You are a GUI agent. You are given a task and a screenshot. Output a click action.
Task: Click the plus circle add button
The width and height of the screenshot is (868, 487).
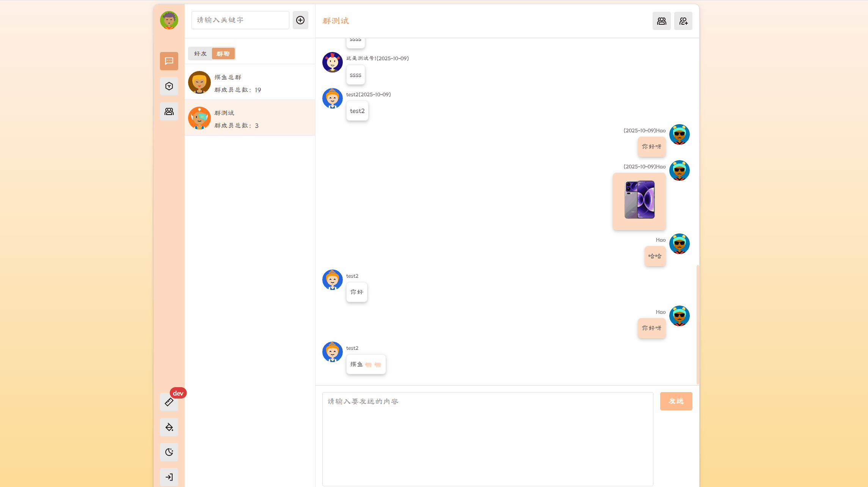[x=300, y=20]
